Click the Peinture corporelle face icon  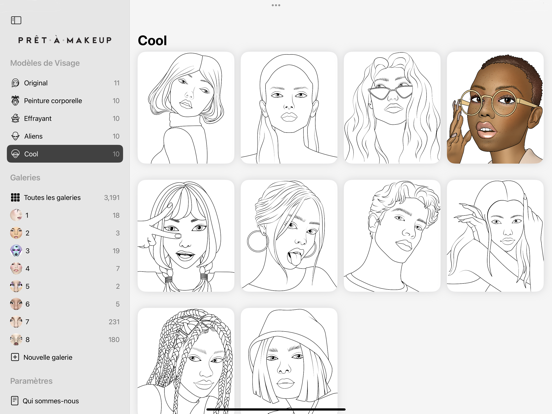pos(15,101)
